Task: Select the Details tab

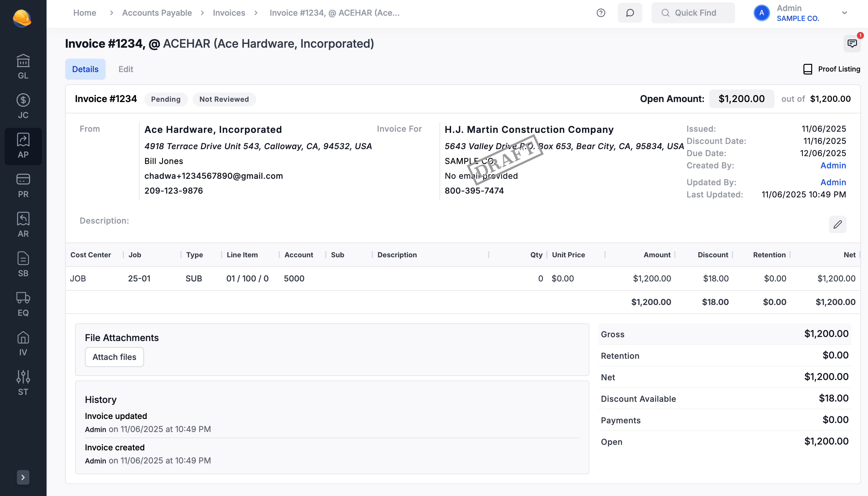Action: tap(85, 69)
